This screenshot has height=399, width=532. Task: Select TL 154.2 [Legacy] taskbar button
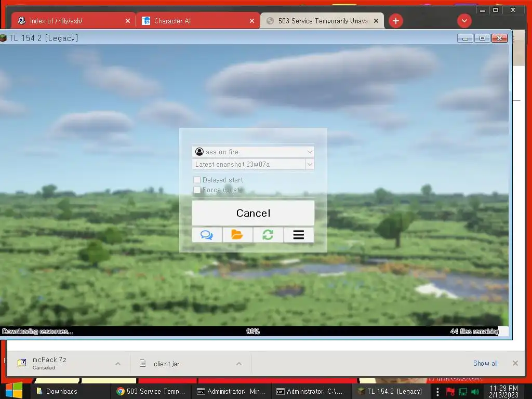tap(391, 391)
